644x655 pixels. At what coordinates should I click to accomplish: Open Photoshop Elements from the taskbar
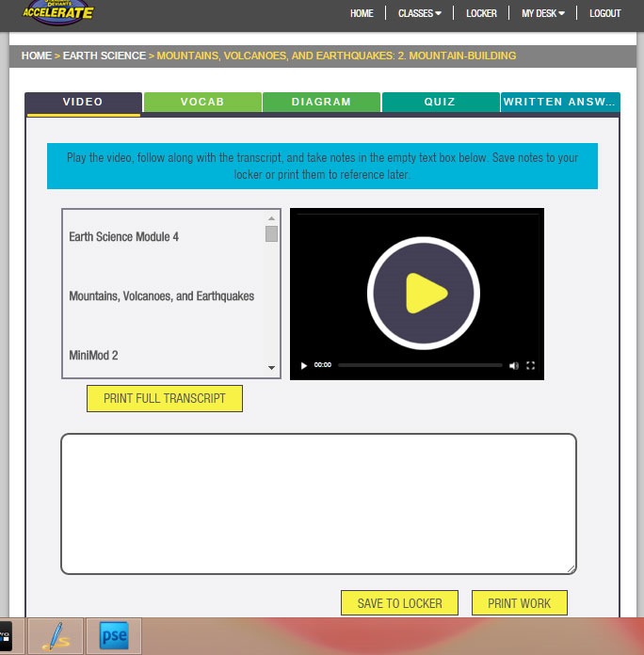(x=114, y=636)
